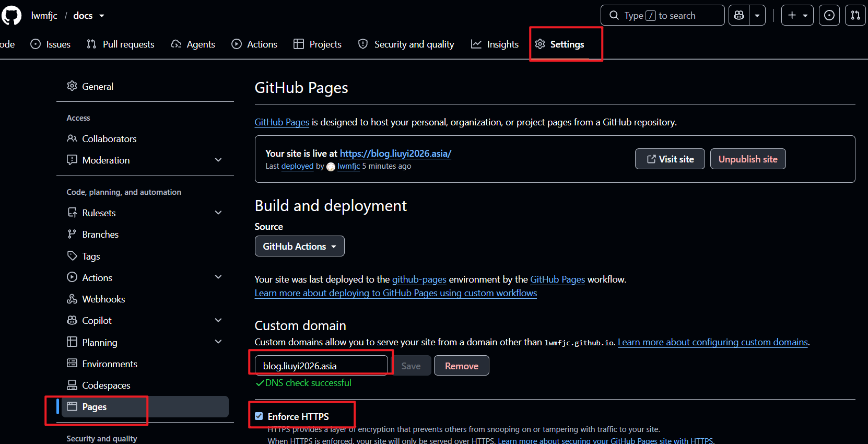868x444 pixels.
Task: Click the 'Custom domain' heading
Action: click(x=300, y=326)
